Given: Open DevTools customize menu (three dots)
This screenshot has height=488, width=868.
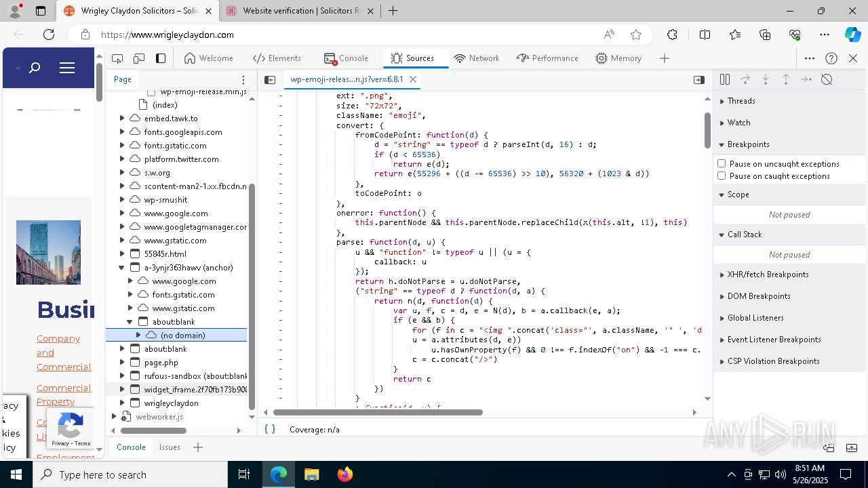Looking at the screenshot, I should [x=810, y=58].
